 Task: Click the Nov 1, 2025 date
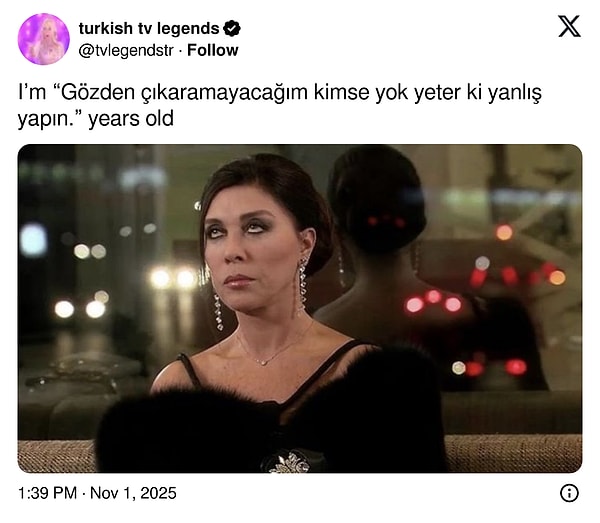pyautogui.click(x=133, y=493)
